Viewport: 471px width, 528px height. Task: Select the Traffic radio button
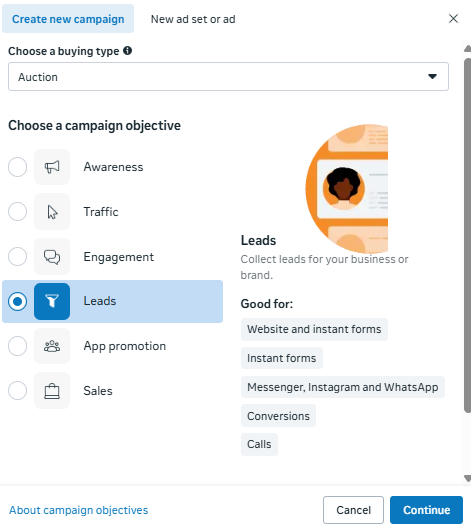(x=18, y=212)
